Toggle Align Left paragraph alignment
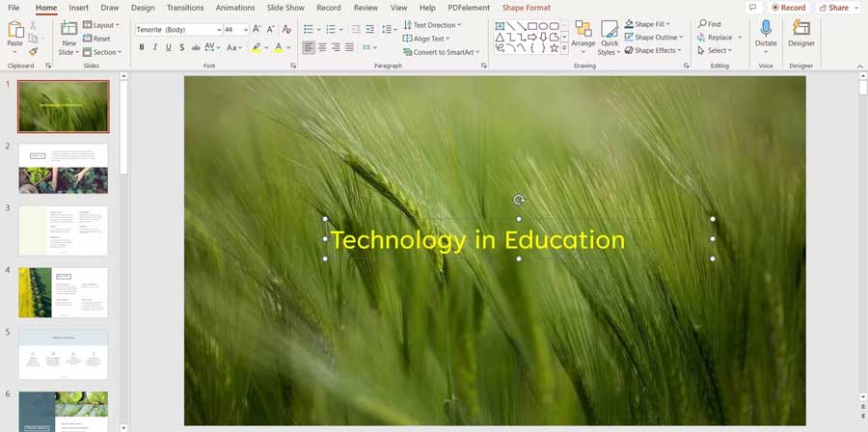 [x=309, y=47]
